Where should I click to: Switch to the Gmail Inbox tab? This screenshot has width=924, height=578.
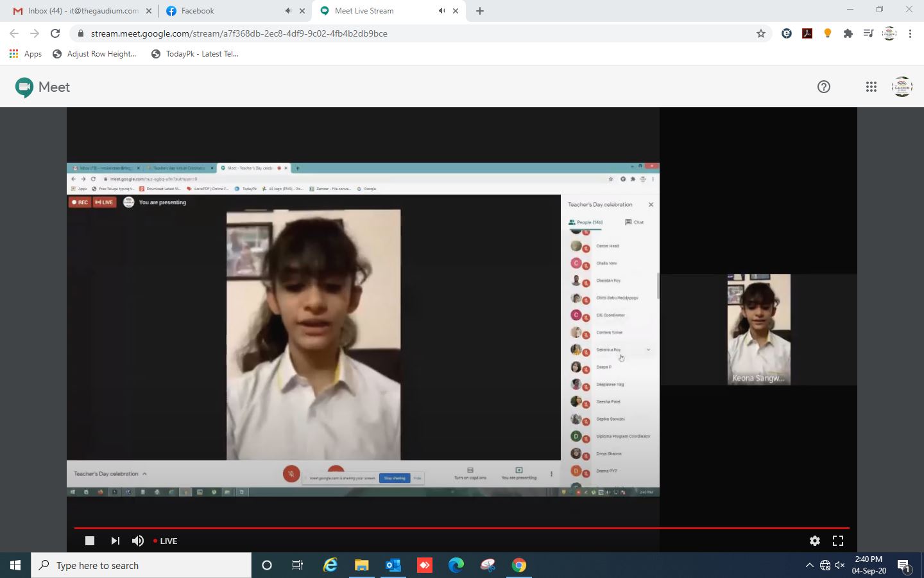pos(77,11)
